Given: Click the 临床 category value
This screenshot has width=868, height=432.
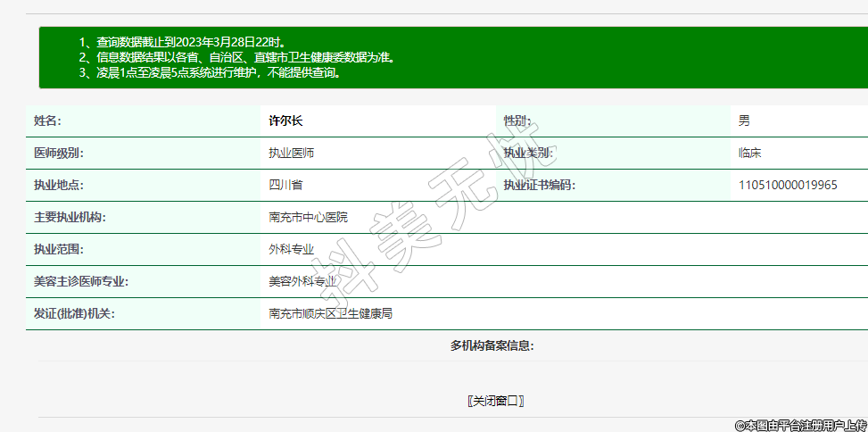Looking at the screenshot, I should click(749, 153).
